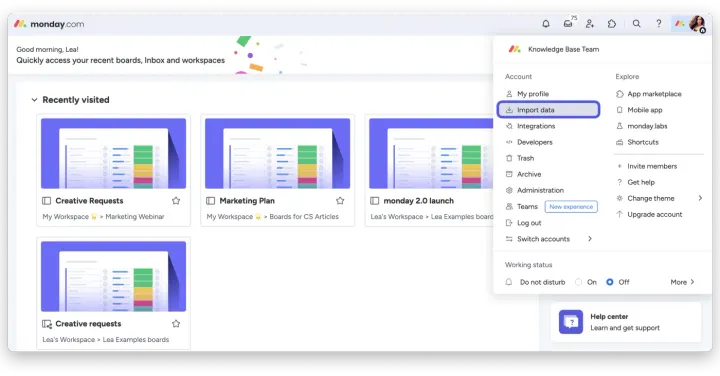Open Teams in the account menu

527,207
